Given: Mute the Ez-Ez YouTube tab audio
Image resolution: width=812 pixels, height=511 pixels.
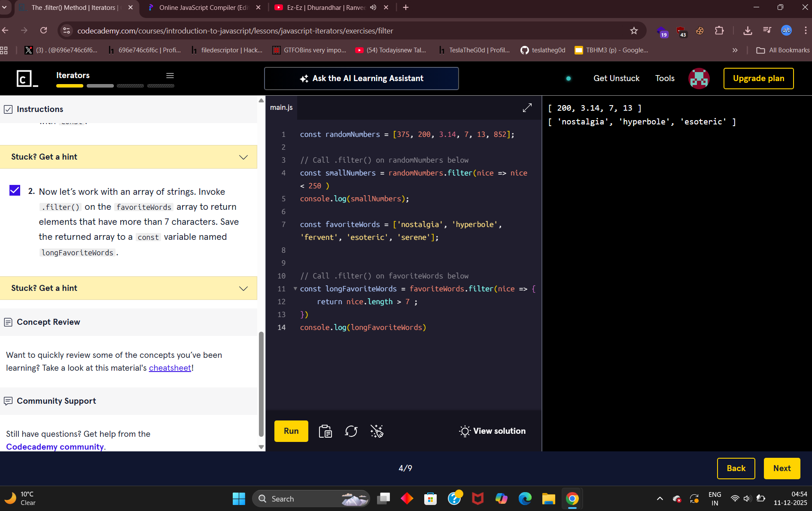Looking at the screenshot, I should 373,7.
